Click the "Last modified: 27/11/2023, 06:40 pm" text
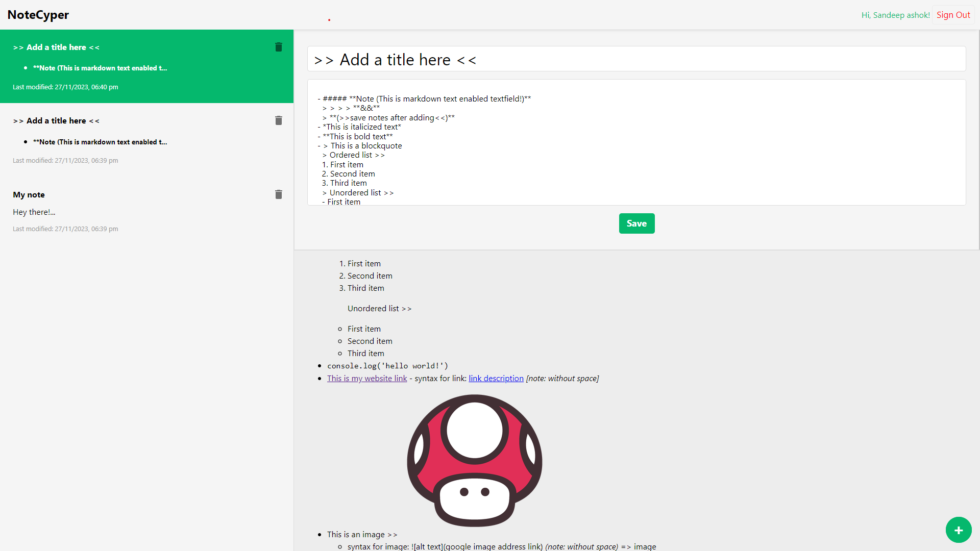 pos(65,87)
